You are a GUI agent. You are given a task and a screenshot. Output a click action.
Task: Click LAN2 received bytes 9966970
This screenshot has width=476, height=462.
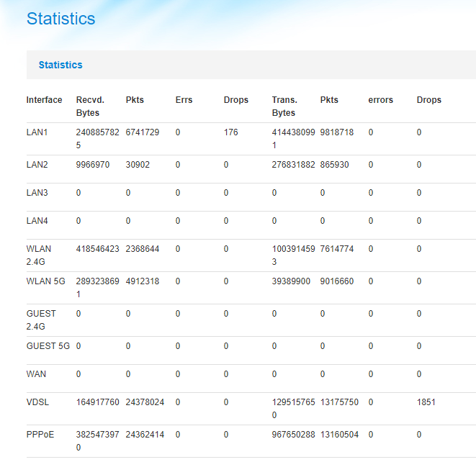(93, 165)
